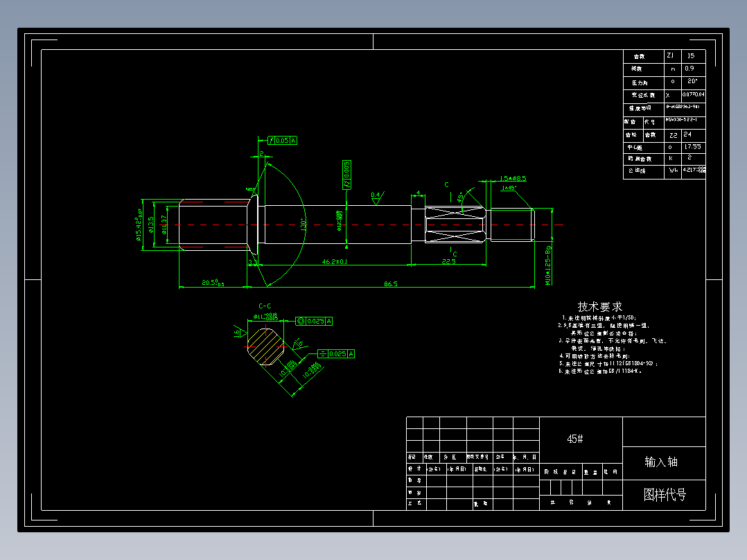This screenshot has width=747, height=560.
Task: Select the 4 width dimension above the shaft
Action: tap(418, 193)
